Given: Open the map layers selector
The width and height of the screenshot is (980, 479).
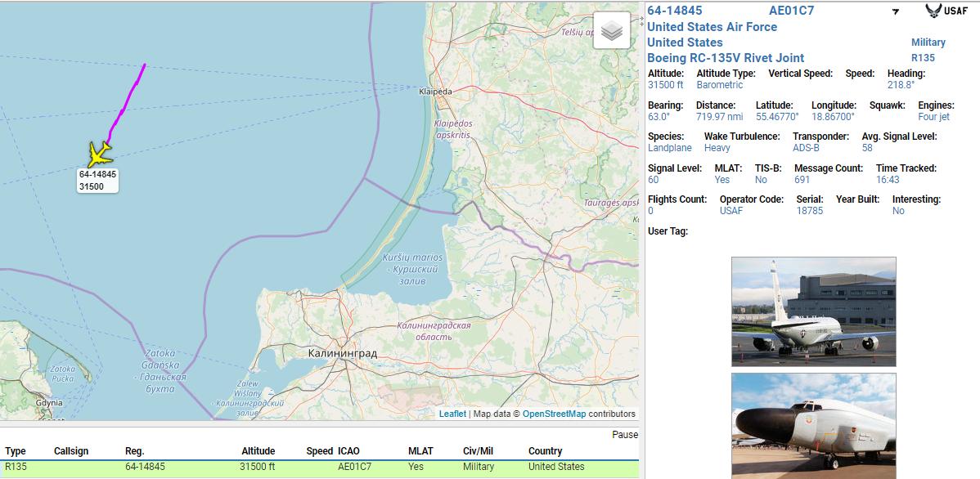Looking at the screenshot, I should pyautogui.click(x=611, y=30).
